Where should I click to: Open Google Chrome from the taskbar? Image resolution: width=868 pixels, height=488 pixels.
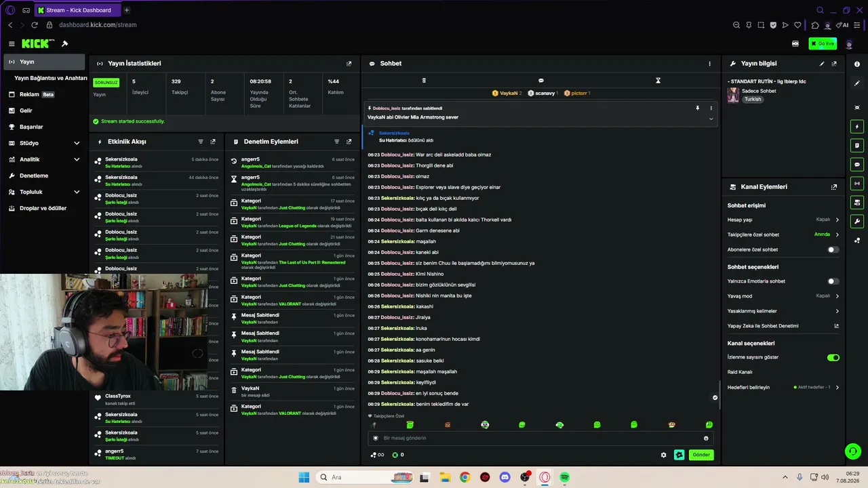coord(465,477)
